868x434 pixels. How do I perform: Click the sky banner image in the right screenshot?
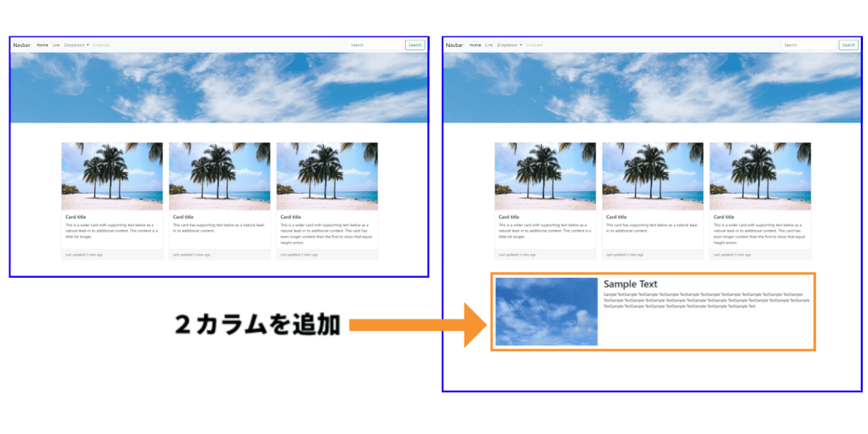[x=652, y=88]
